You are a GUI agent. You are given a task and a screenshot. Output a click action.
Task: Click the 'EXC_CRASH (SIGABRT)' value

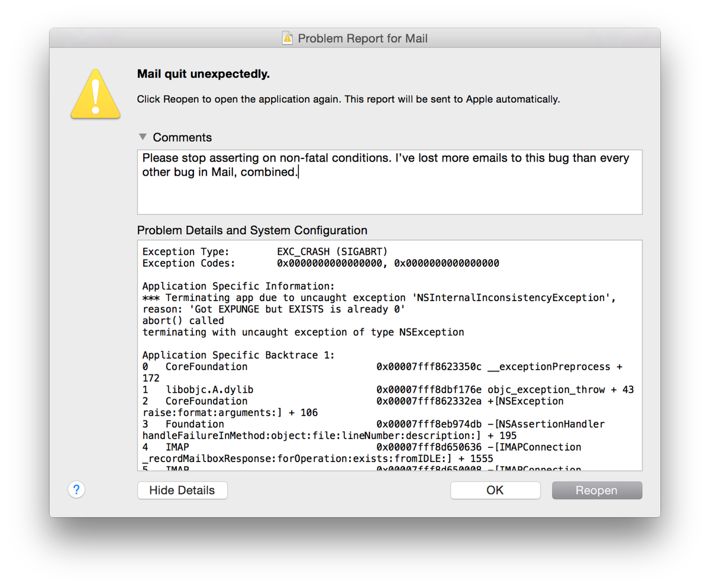(333, 251)
